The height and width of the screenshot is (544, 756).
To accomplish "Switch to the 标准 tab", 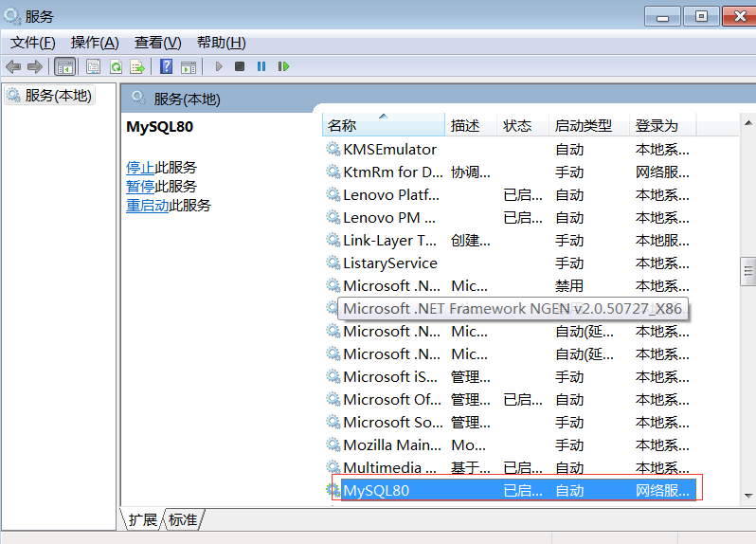I will coord(183,519).
